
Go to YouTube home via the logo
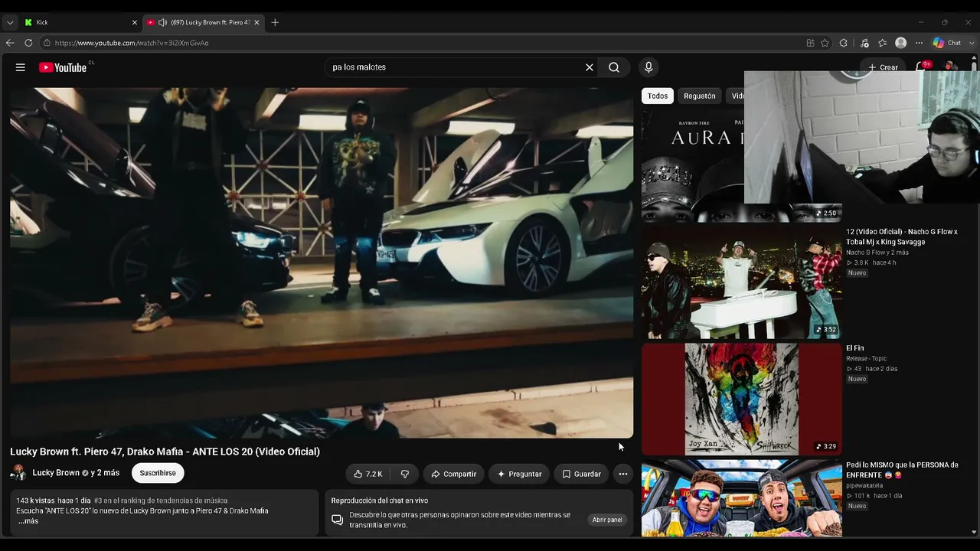[63, 67]
